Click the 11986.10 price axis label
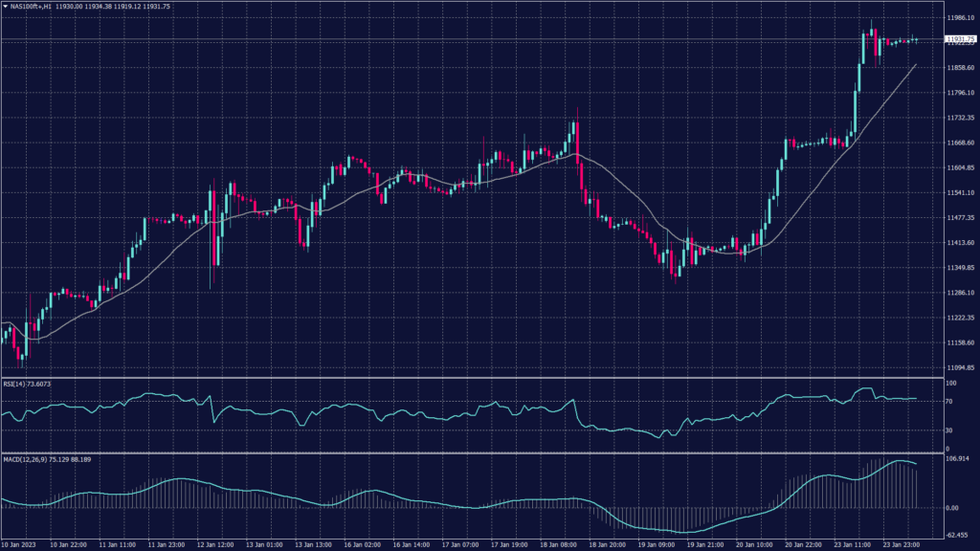Image resolution: width=980 pixels, height=551 pixels. click(959, 18)
